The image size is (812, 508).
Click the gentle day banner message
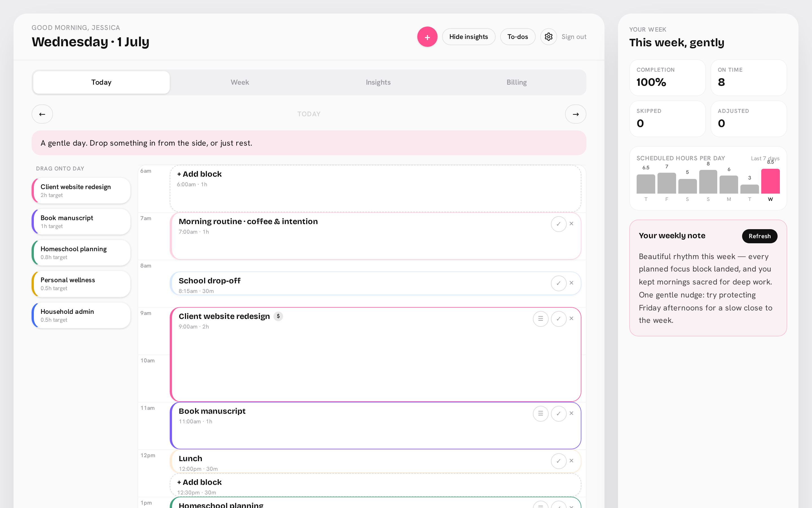pyautogui.click(x=309, y=143)
